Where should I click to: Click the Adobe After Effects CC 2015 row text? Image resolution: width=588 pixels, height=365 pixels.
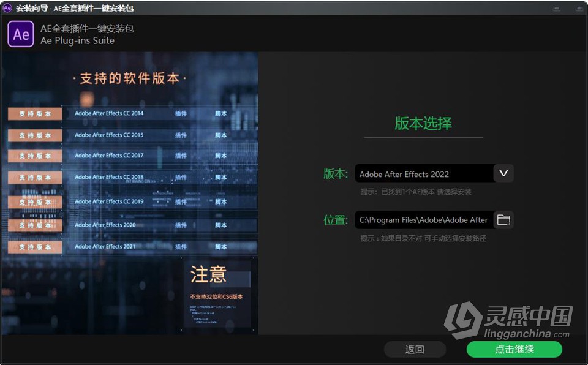[x=109, y=135]
